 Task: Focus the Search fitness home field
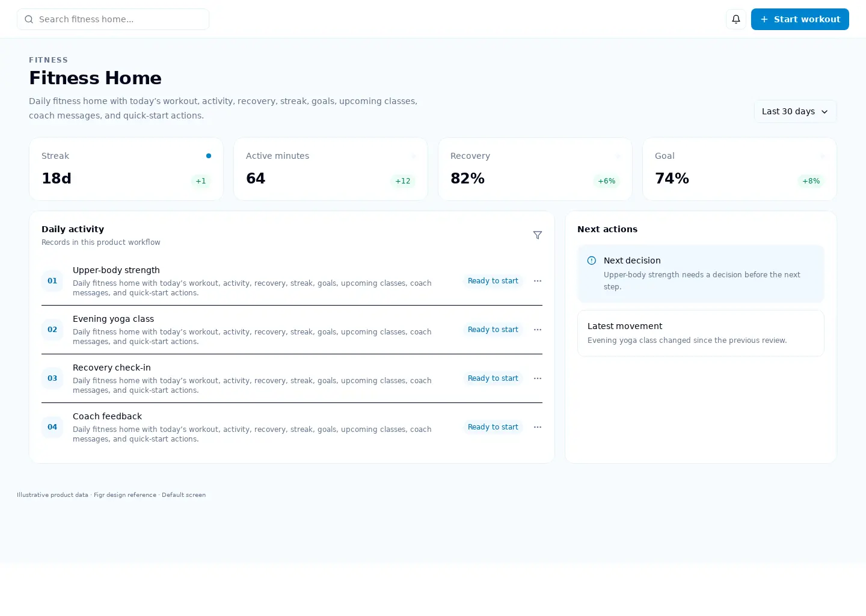point(113,19)
